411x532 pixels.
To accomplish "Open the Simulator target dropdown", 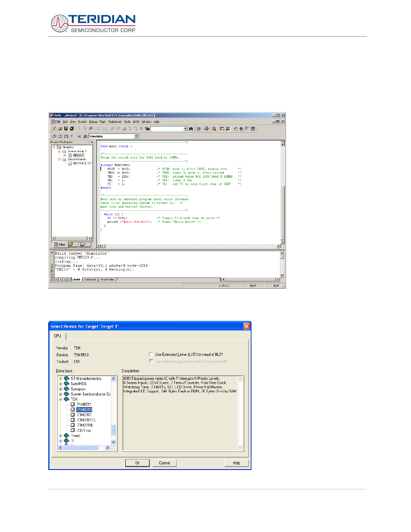I will [136, 136].
